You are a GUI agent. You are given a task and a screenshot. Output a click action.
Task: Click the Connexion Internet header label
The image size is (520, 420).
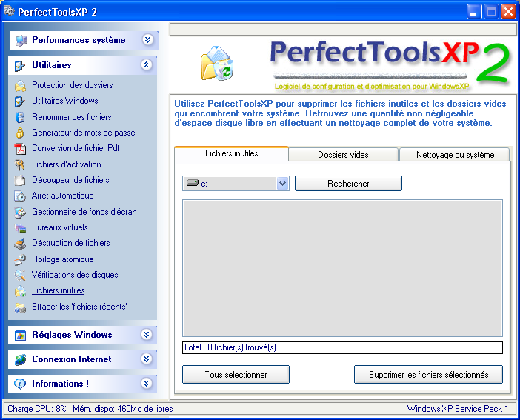click(x=72, y=359)
